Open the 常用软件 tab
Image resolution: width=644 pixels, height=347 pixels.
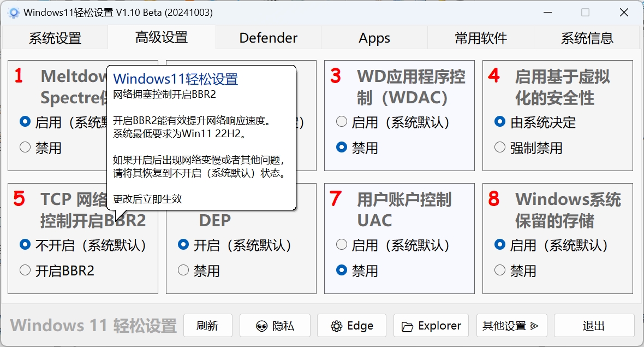coord(480,38)
